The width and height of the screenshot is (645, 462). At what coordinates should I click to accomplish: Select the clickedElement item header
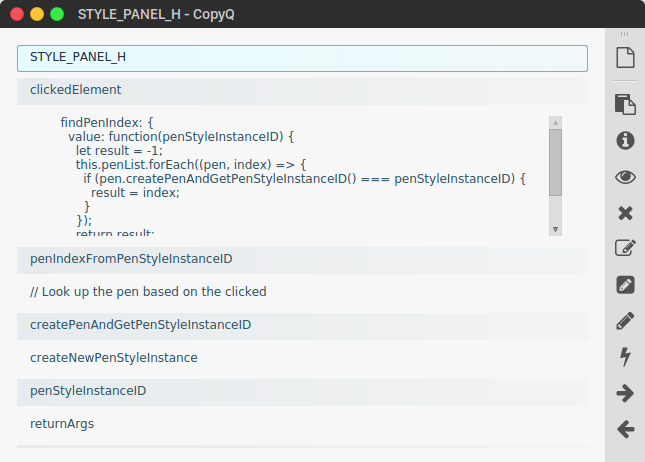pyautogui.click(x=302, y=90)
